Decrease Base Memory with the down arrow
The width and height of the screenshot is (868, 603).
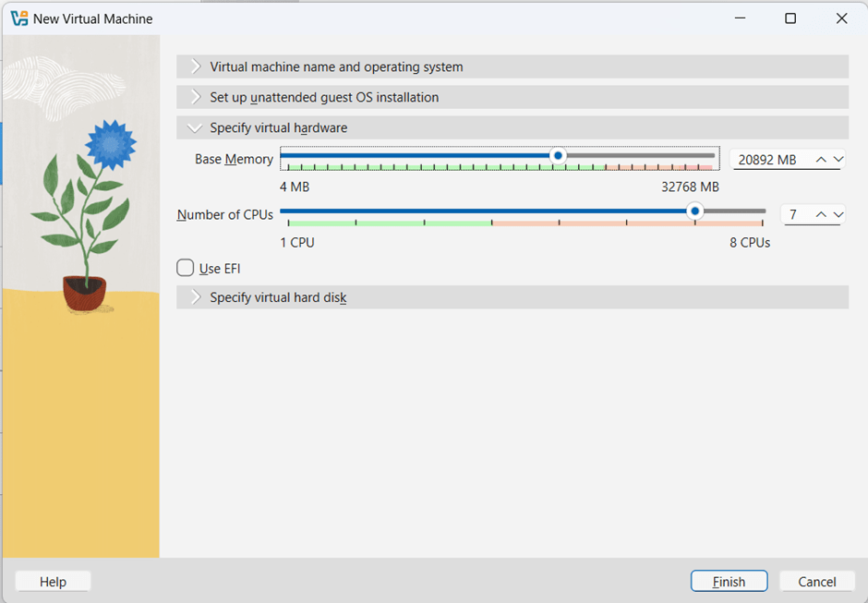838,160
